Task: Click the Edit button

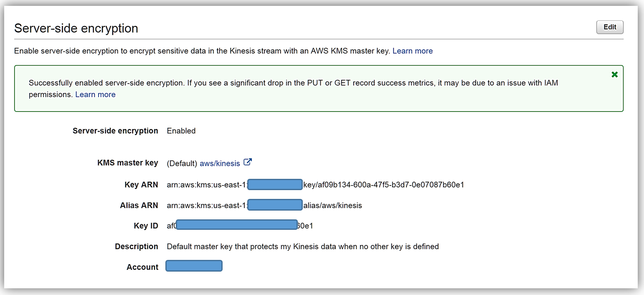Action: click(609, 27)
